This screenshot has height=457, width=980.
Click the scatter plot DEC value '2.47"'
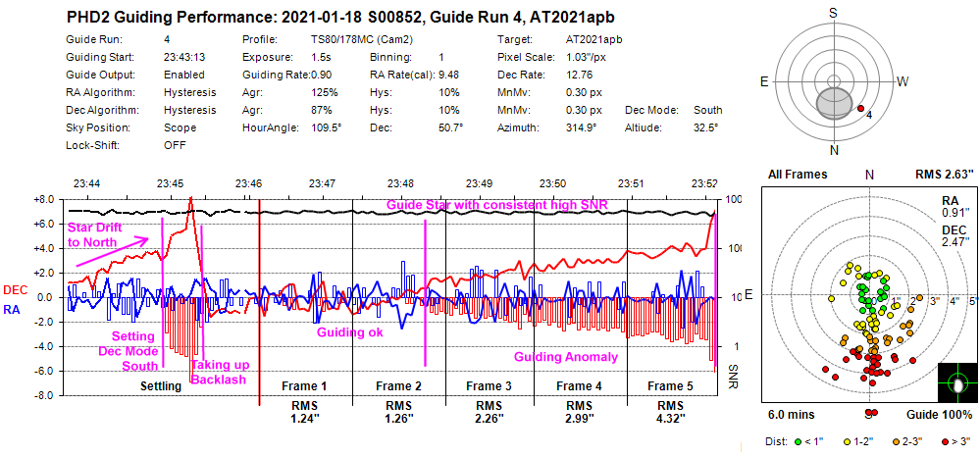(x=954, y=240)
